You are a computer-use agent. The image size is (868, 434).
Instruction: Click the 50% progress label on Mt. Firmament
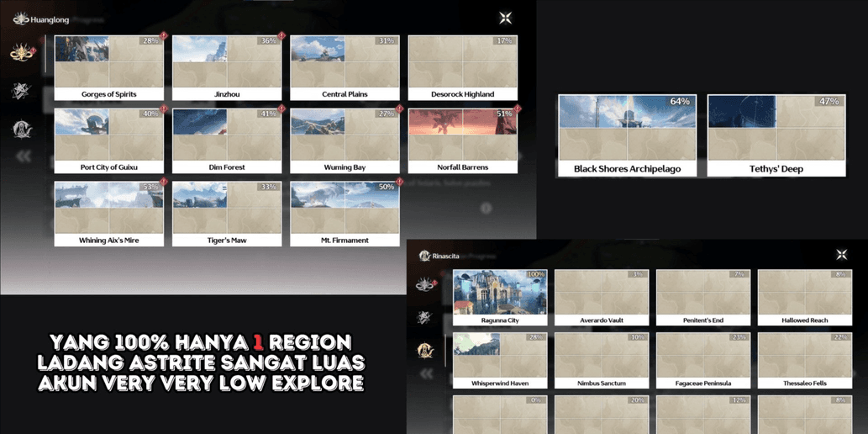386,187
